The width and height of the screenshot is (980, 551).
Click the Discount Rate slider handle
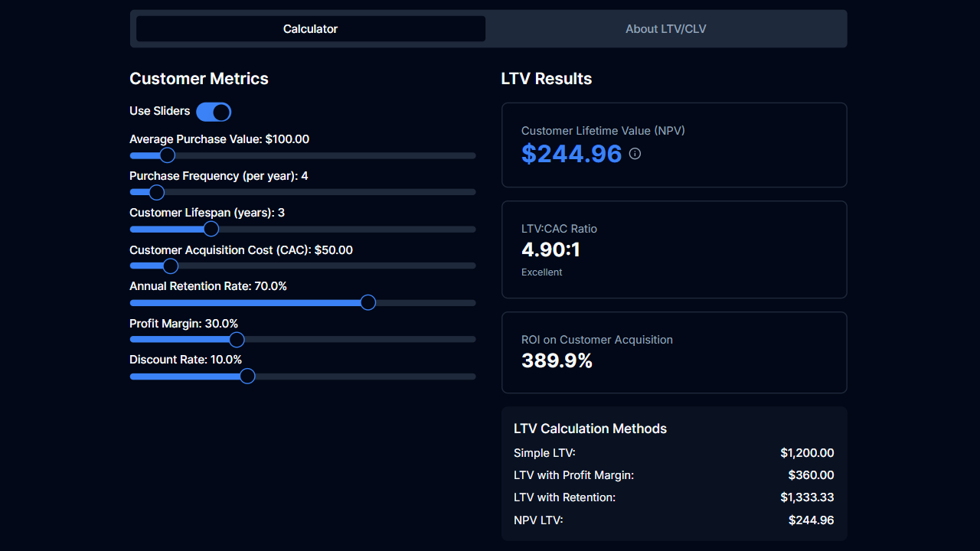click(x=247, y=376)
